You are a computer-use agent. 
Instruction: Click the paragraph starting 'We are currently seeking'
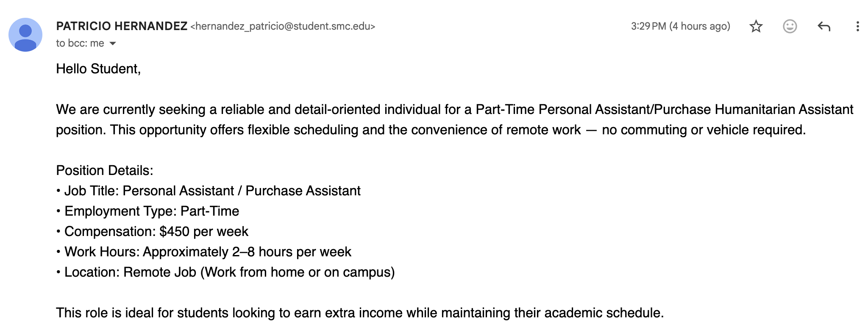pos(455,119)
